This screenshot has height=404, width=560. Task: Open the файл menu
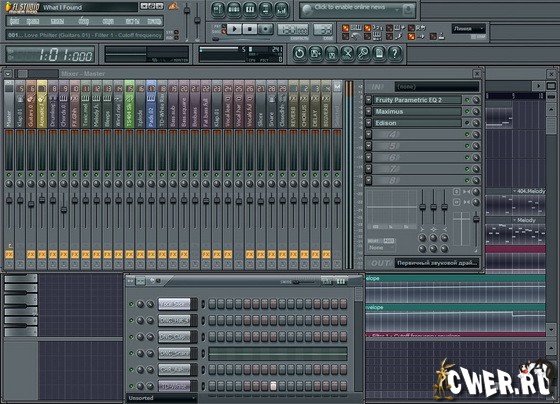click(x=14, y=21)
